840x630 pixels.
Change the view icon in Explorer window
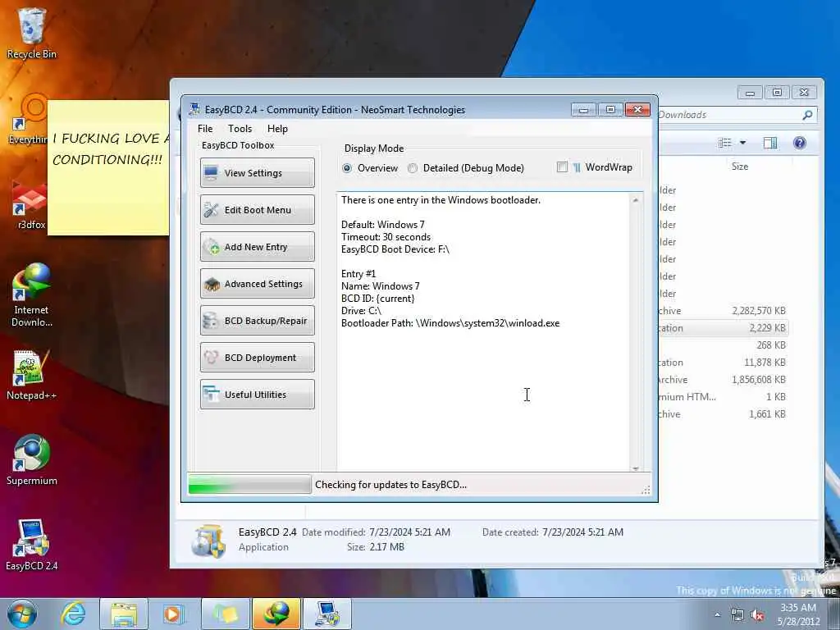725,143
